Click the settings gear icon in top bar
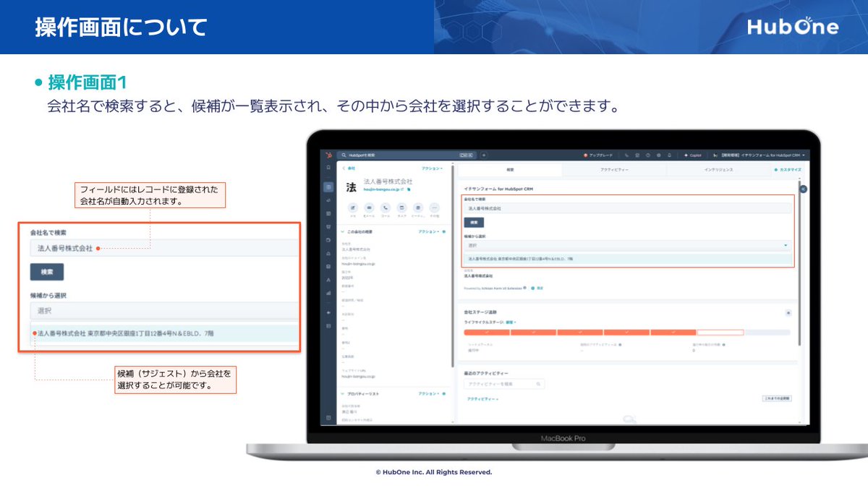Viewport: 868px width, 488px height. tap(658, 155)
